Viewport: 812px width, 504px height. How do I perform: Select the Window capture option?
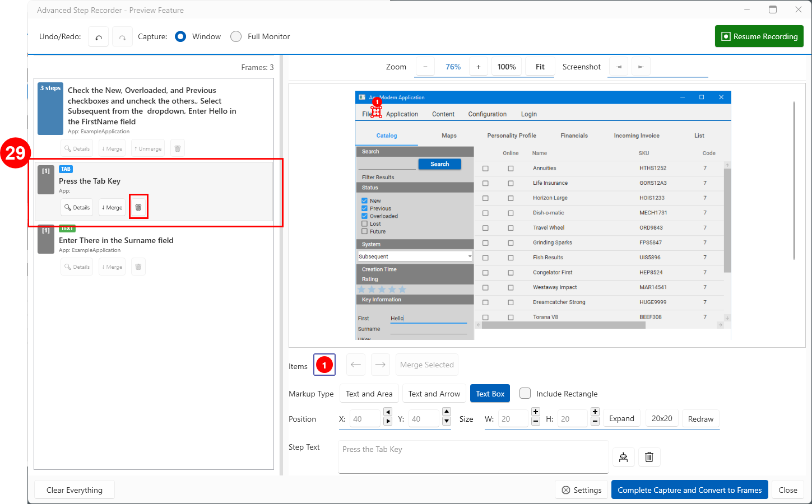180,36
